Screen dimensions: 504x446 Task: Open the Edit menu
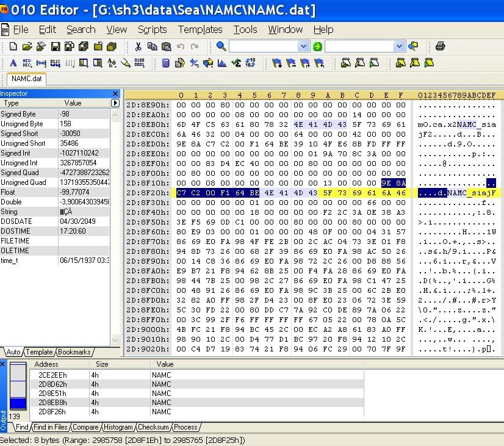click(x=47, y=29)
